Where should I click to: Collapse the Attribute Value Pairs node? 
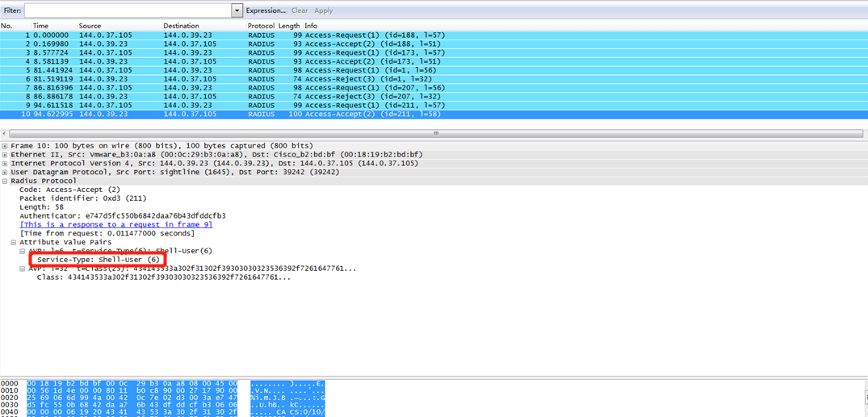(x=14, y=242)
